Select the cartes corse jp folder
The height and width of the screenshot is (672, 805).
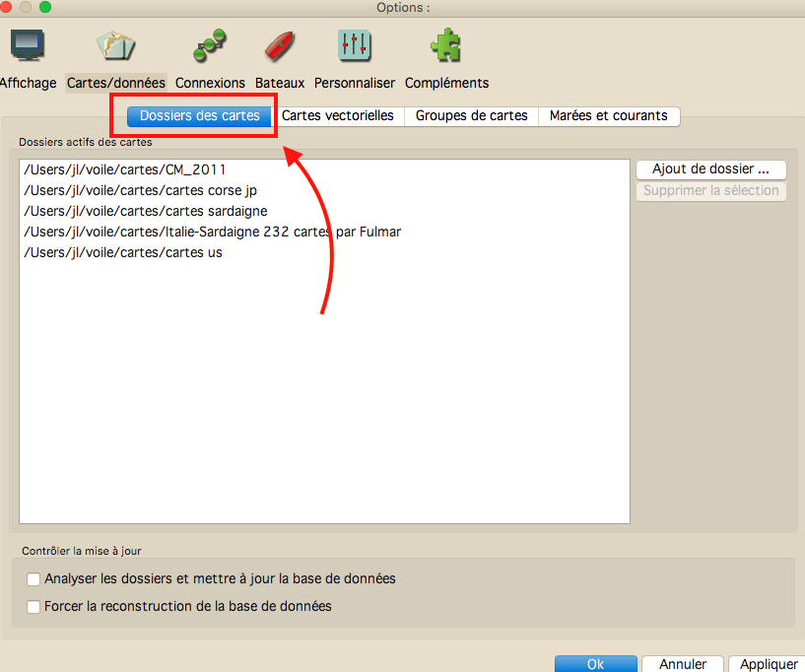pos(140,190)
